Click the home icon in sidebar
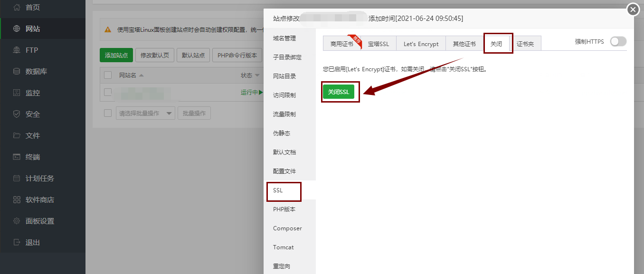Screen dimensions: 644x274 (x=17, y=7)
